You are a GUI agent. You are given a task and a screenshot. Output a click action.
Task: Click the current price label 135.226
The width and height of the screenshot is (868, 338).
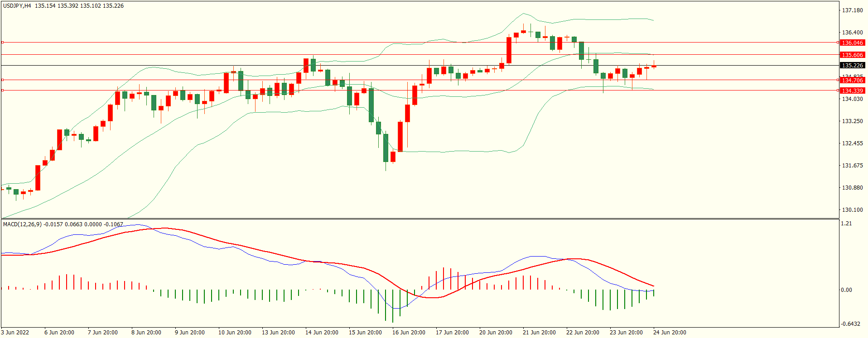[852, 65]
